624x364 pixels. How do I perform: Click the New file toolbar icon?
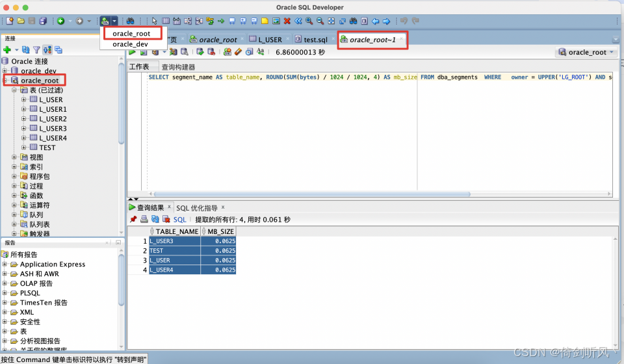coord(10,21)
